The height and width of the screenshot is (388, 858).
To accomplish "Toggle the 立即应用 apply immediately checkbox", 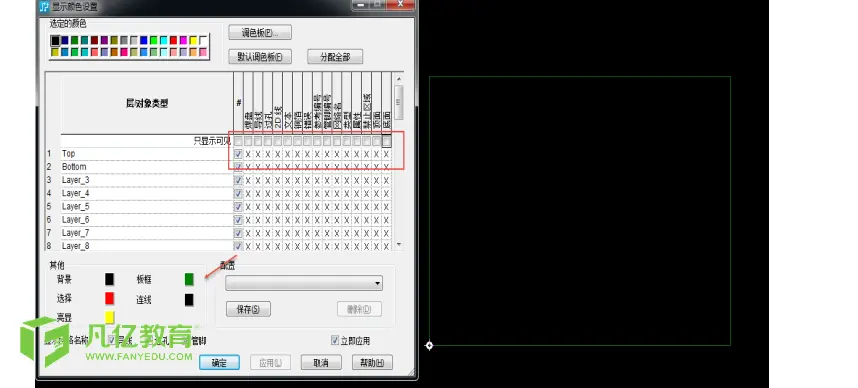I will point(335,340).
